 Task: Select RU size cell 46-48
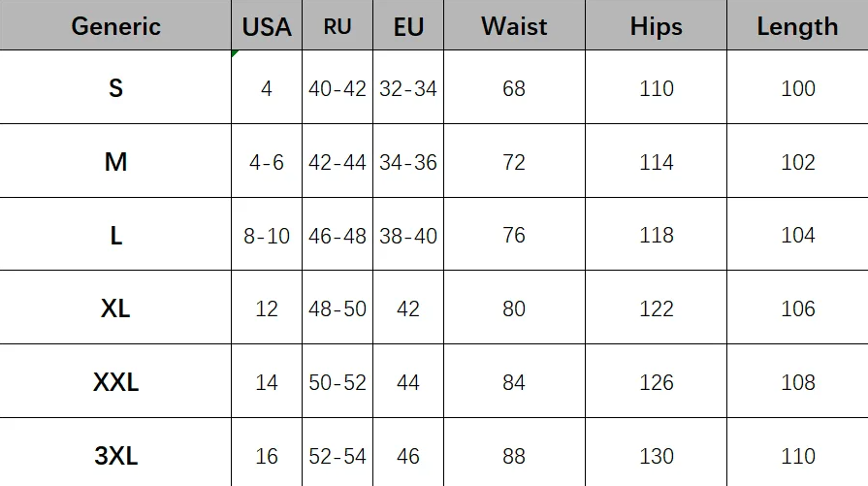(x=338, y=236)
